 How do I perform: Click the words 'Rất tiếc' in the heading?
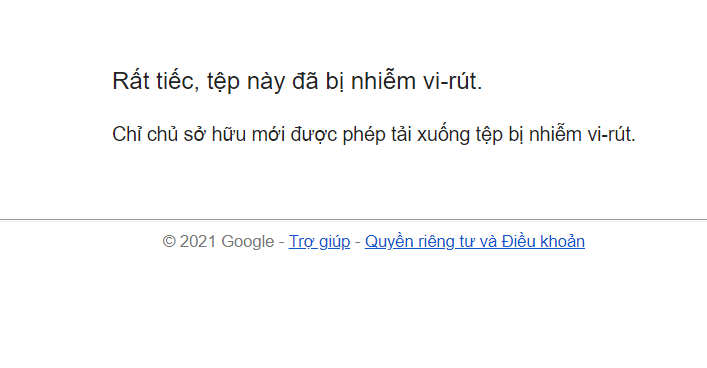pyautogui.click(x=153, y=81)
